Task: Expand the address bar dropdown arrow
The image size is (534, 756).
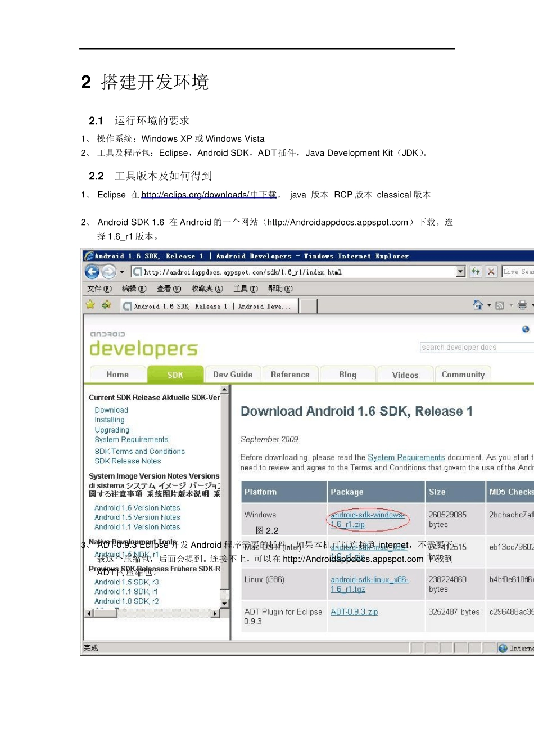Action: (x=461, y=272)
